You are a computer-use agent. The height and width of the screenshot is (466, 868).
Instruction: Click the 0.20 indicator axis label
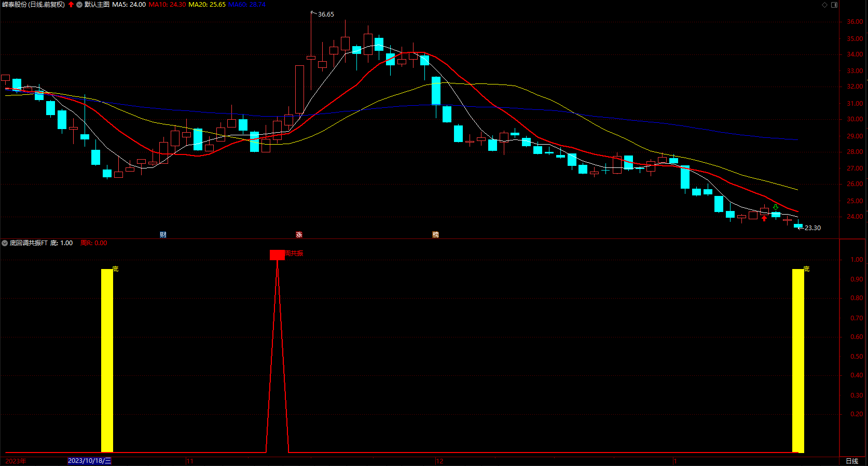click(x=857, y=414)
